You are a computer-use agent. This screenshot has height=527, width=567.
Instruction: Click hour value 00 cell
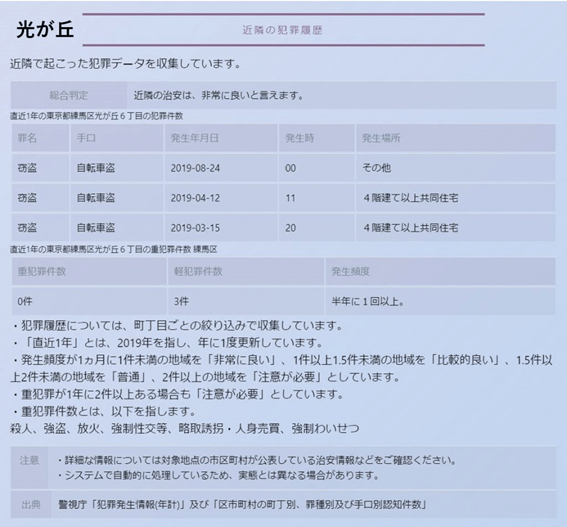click(317, 168)
